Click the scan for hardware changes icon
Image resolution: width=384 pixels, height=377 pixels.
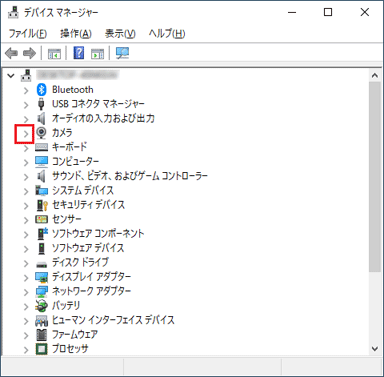point(122,53)
